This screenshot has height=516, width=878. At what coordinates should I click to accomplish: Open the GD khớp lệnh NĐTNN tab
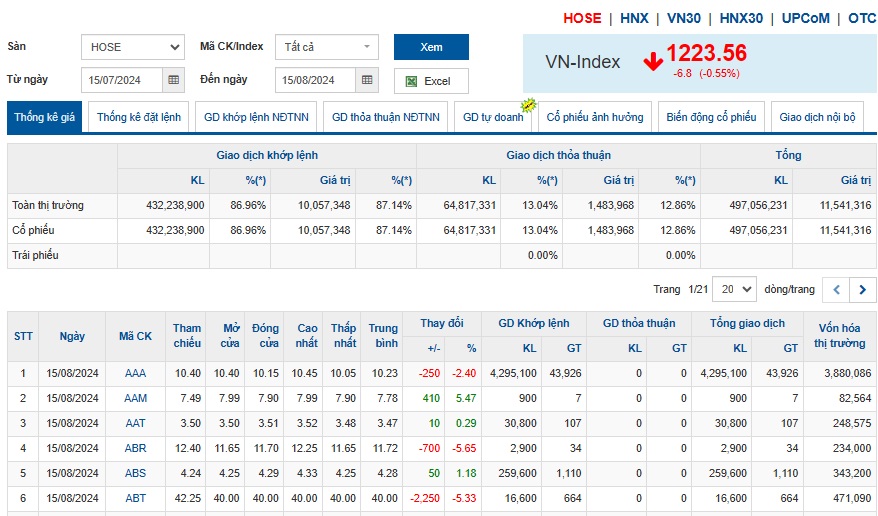pos(256,117)
